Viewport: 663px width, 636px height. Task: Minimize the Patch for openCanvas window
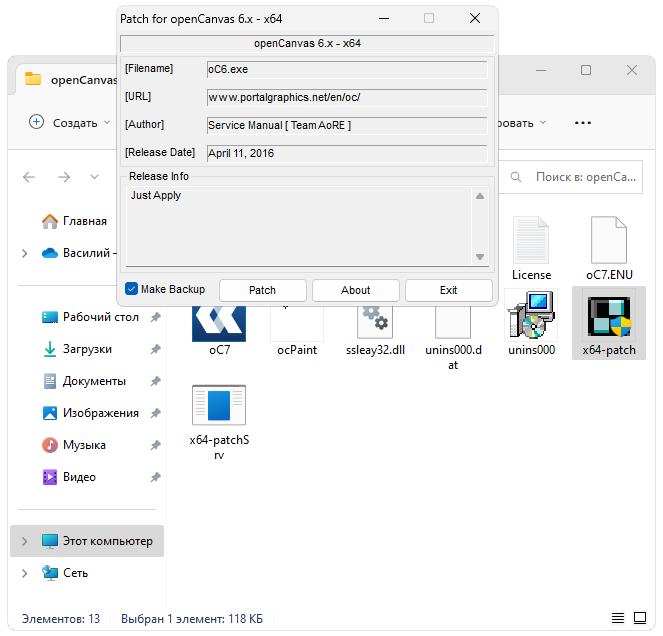coord(384,18)
